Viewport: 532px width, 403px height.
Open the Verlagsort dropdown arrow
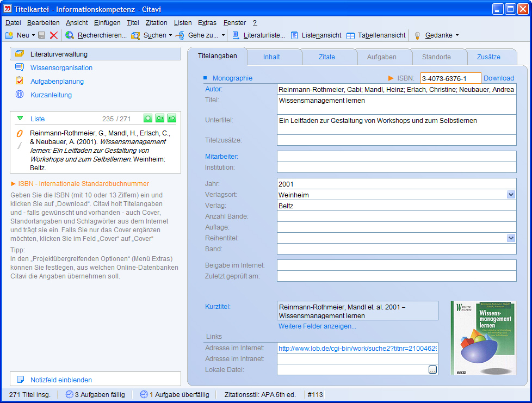(511, 195)
